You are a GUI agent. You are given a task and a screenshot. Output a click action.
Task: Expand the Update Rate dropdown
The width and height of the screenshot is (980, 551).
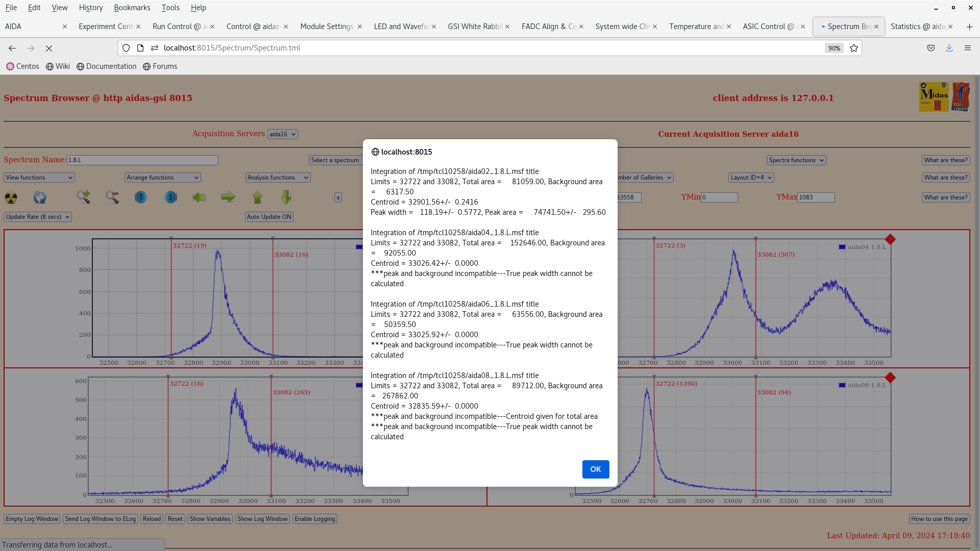tap(38, 217)
